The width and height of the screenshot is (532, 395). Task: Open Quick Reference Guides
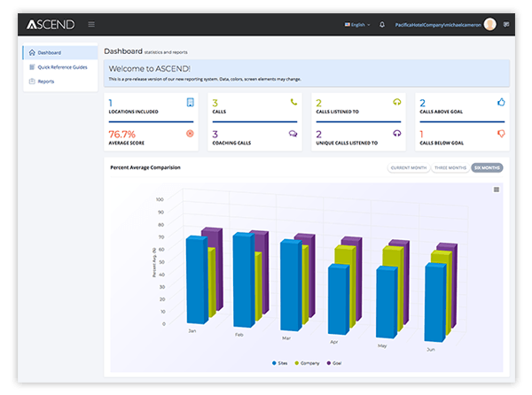60,67
